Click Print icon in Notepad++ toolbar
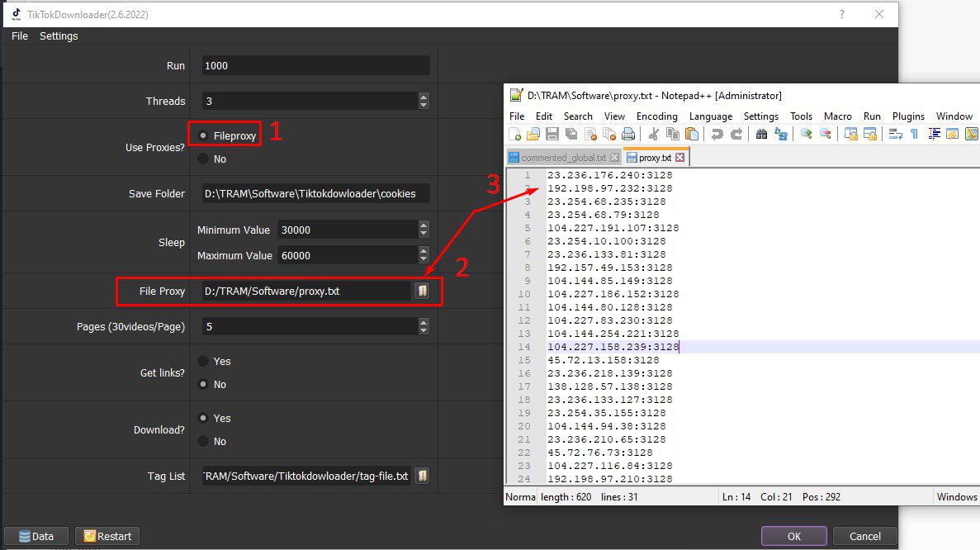980x550 pixels. 628,135
